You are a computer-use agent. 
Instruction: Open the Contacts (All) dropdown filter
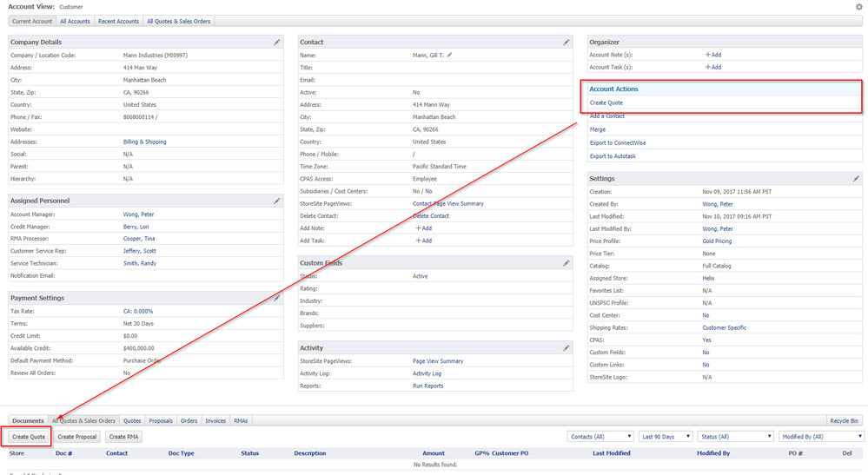pos(600,437)
